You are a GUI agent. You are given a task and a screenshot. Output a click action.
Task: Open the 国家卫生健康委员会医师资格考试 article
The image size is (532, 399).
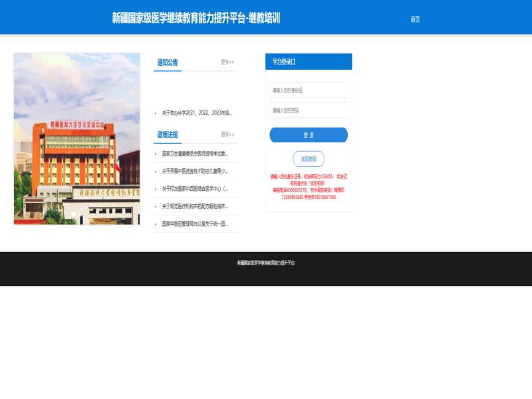pyautogui.click(x=195, y=154)
